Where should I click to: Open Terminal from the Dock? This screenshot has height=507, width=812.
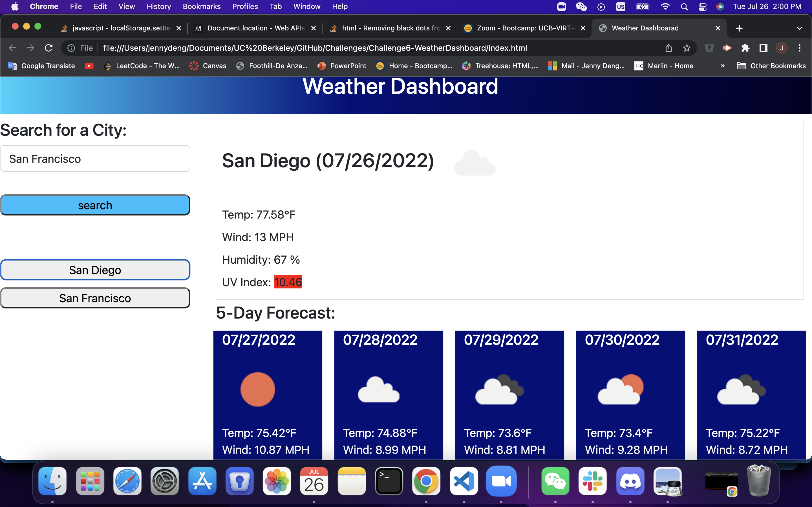pyautogui.click(x=389, y=481)
